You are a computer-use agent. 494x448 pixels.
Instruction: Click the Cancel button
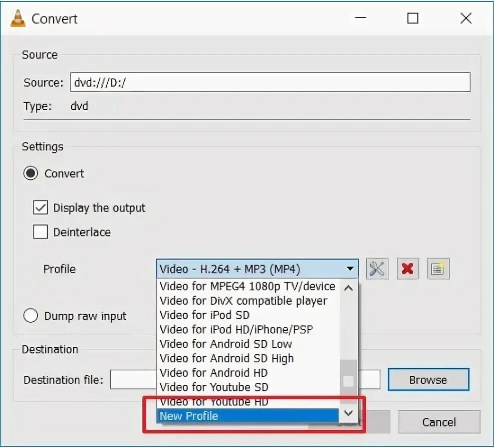click(439, 422)
